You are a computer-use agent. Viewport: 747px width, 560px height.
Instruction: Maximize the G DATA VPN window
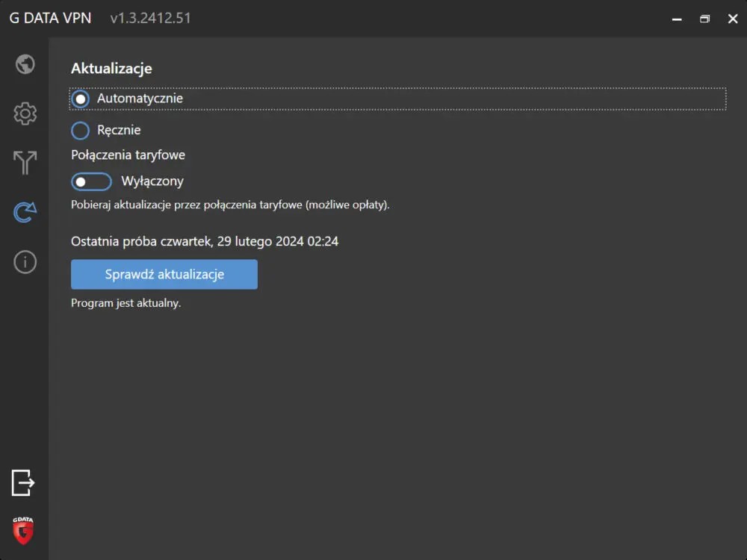(x=704, y=19)
